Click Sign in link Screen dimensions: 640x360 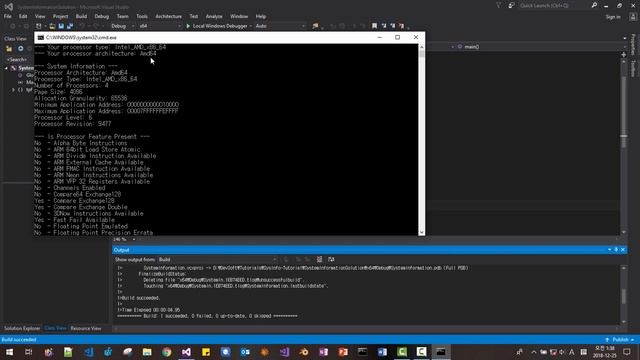(x=613, y=17)
